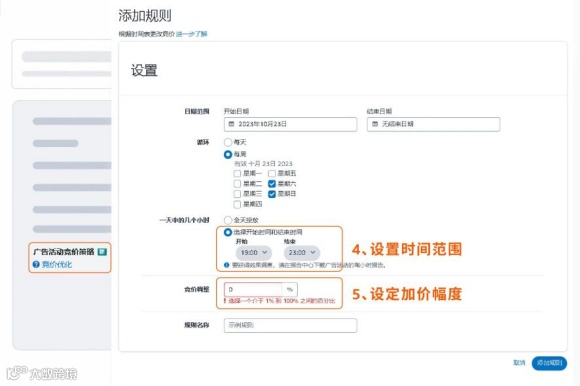This screenshot has height=386, width=580.
Task: Check the 星期四 checkbox
Action: pyautogui.click(x=237, y=204)
